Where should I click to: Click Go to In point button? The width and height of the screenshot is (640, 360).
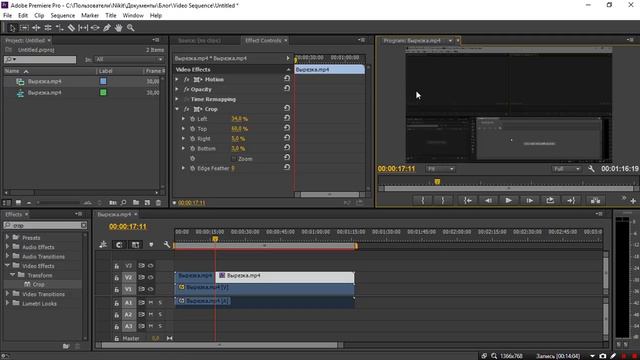(x=467, y=200)
